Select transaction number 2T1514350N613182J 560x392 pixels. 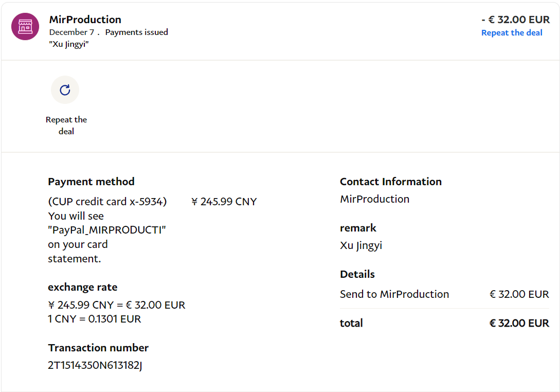pos(95,366)
